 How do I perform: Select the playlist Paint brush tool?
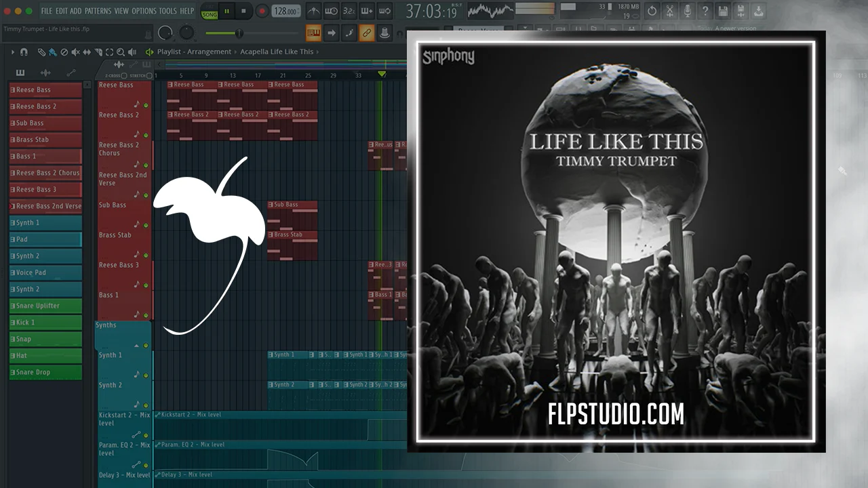(53, 52)
